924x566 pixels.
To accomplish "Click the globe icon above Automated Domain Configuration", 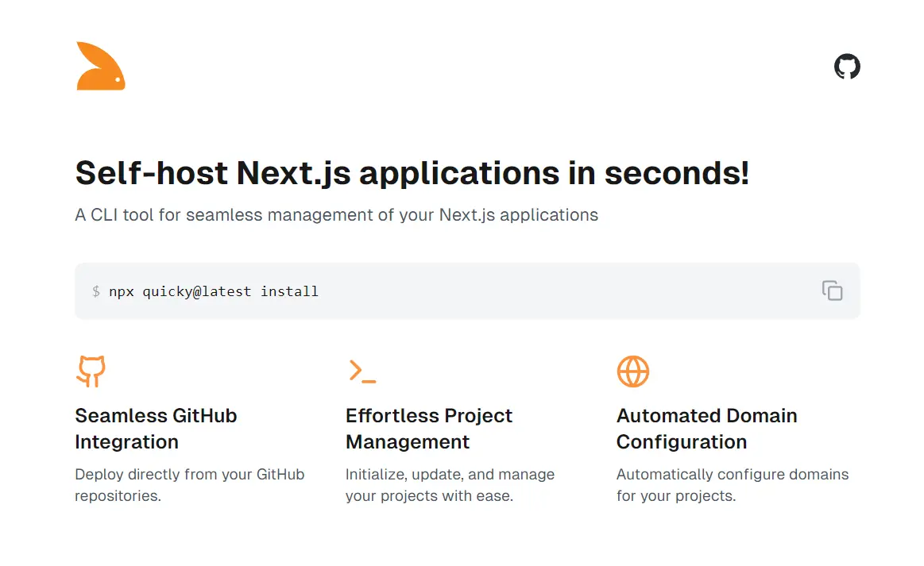I will pos(632,371).
